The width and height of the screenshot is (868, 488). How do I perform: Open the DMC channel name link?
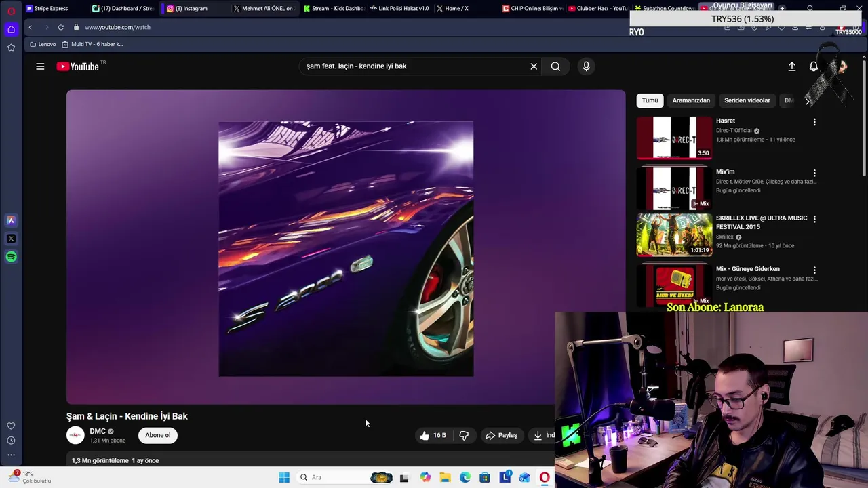98,431
